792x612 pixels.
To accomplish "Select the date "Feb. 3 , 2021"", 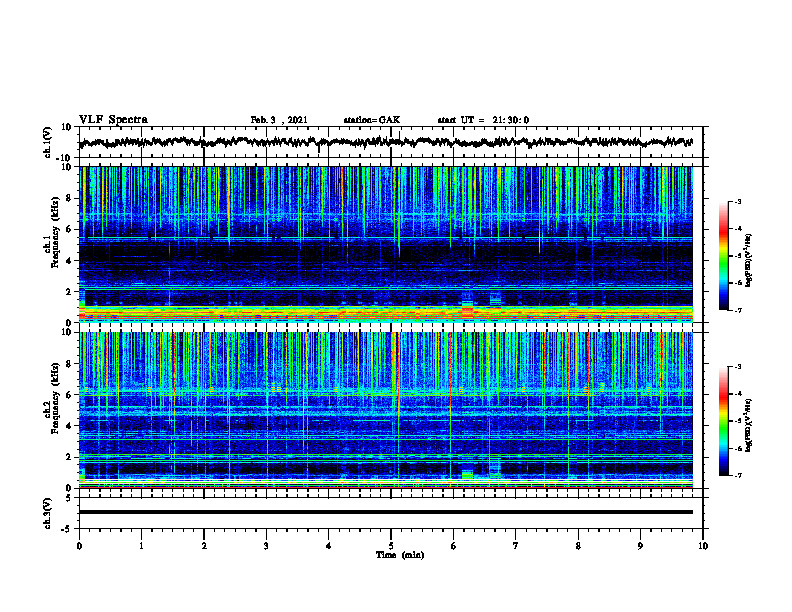I will [x=279, y=120].
